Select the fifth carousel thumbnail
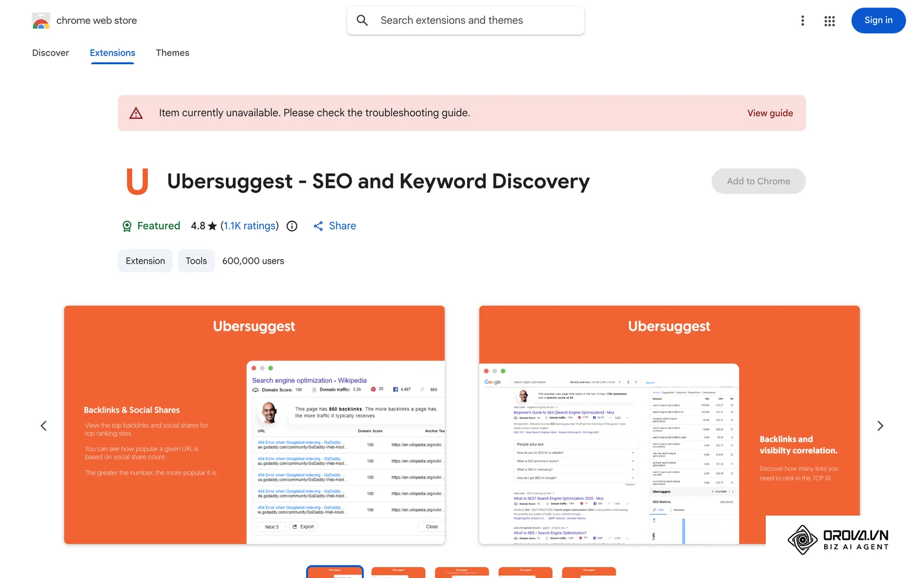Viewport: 924px width, 578px height. [589, 572]
